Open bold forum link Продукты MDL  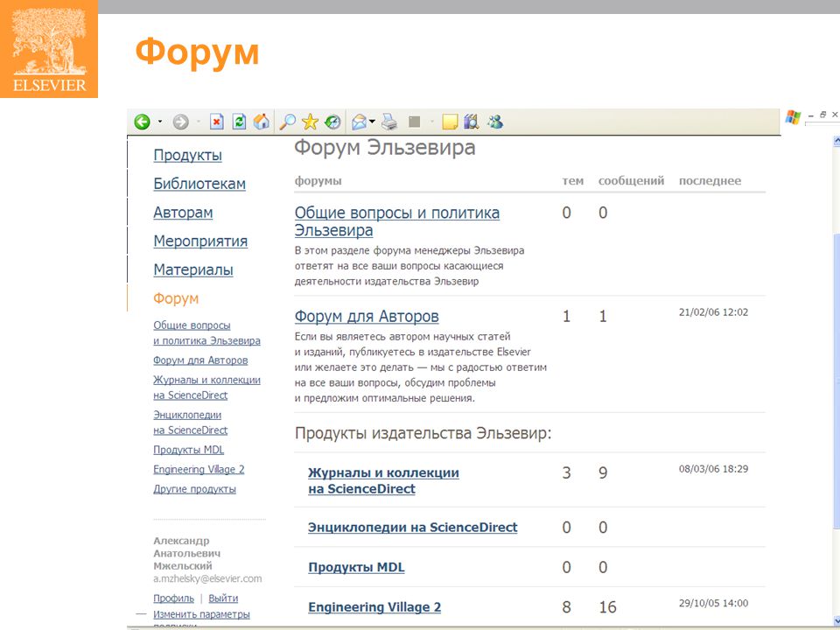(x=356, y=567)
